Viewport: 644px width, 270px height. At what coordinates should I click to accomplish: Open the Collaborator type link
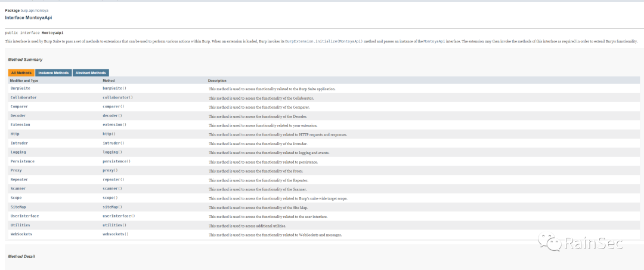coord(23,97)
